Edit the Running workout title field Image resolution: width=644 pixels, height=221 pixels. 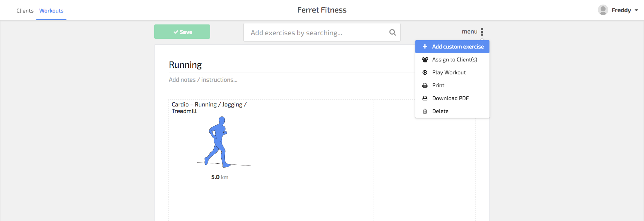(x=292, y=65)
